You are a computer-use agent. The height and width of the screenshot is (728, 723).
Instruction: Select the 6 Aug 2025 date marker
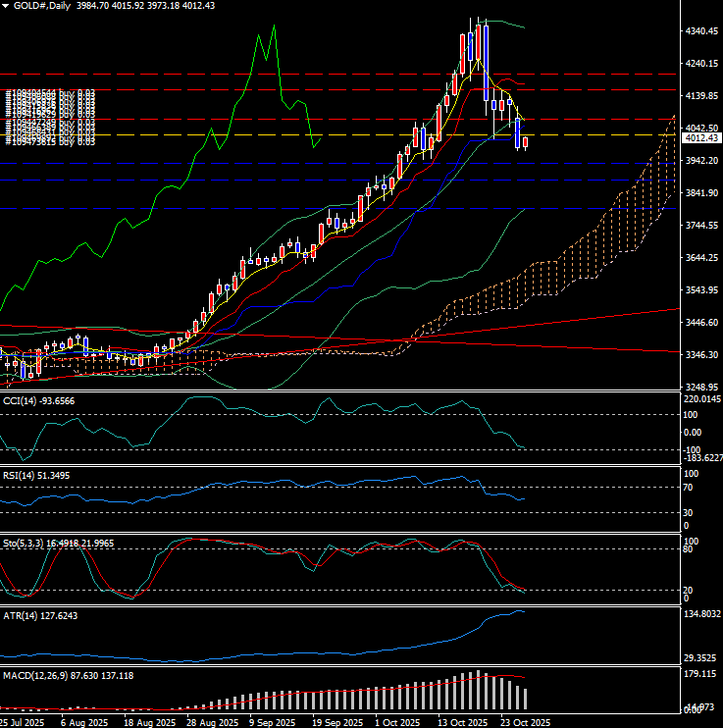point(84,722)
